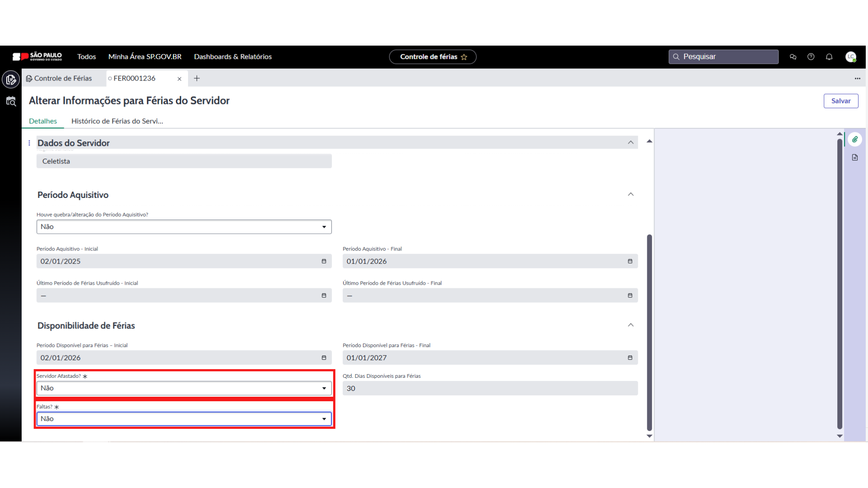Viewport: 868px width, 488px height.
Task: Open the new tab plus icon
Action: point(197,79)
